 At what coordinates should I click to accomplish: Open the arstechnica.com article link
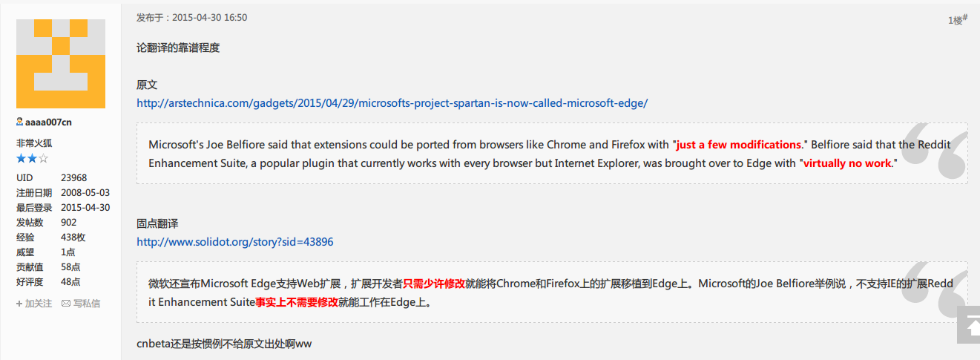(x=392, y=102)
